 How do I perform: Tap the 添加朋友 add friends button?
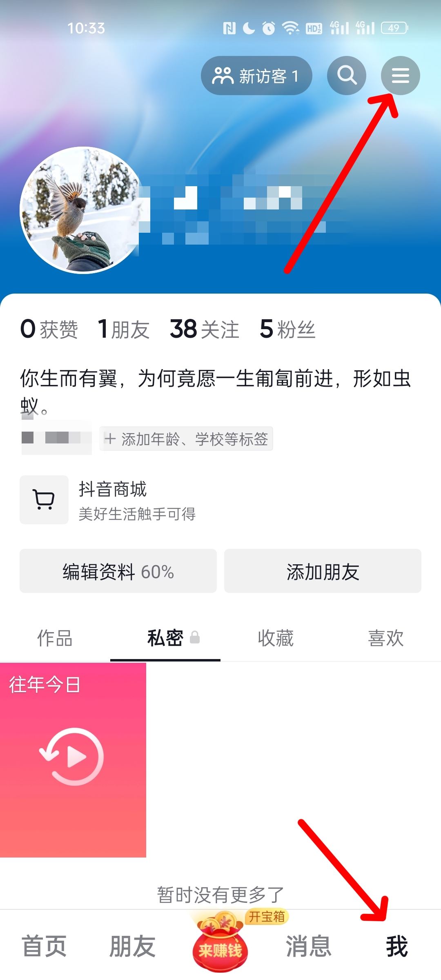point(323,572)
